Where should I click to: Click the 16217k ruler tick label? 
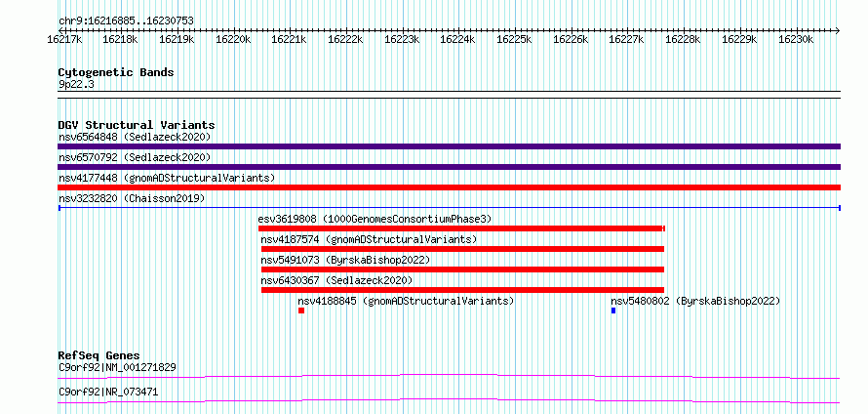click(64, 40)
